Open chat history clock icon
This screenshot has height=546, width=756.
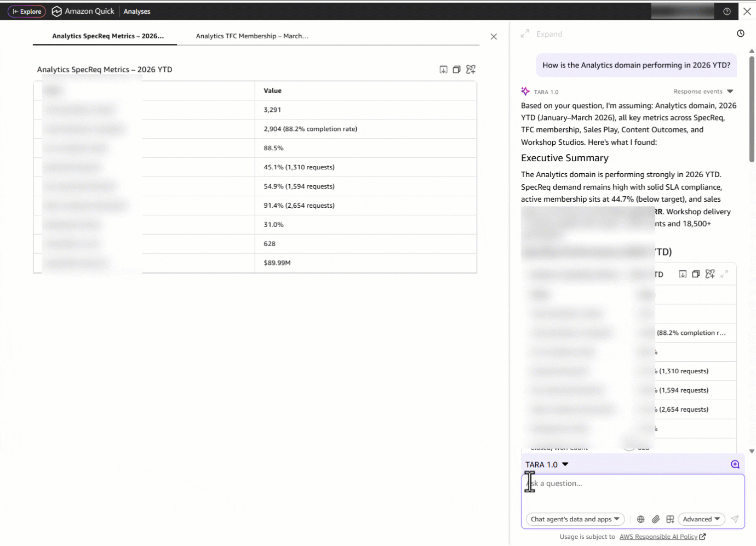click(740, 34)
